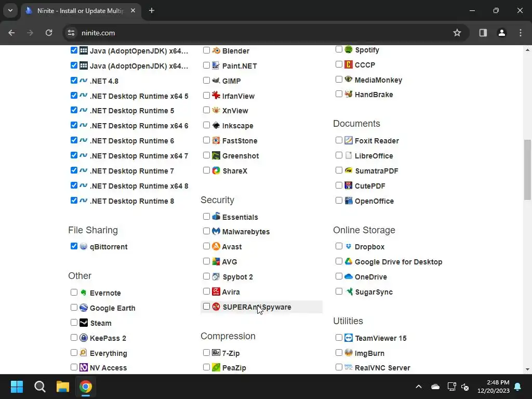The width and height of the screenshot is (532, 399).
Task: Bookmark this page with star
Action: (x=457, y=33)
